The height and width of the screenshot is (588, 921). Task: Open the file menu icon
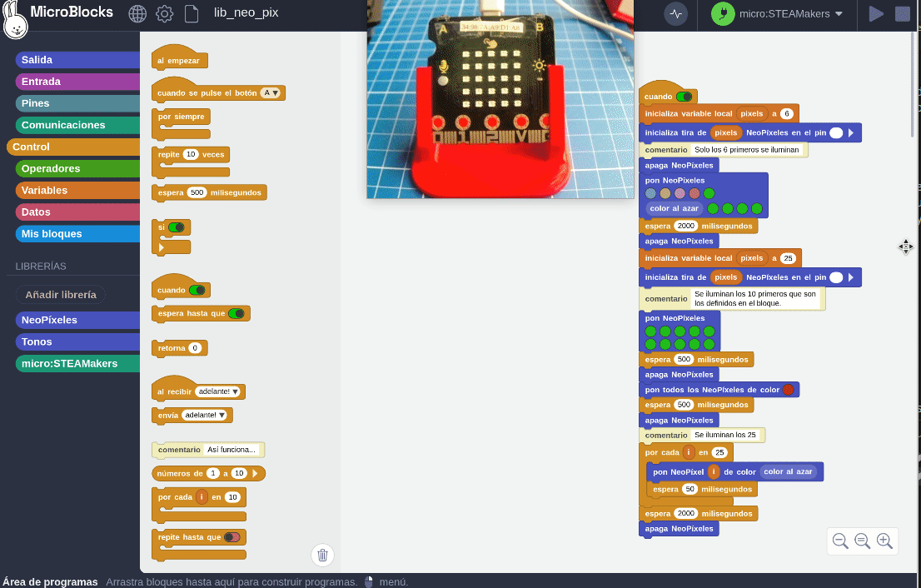[192, 13]
